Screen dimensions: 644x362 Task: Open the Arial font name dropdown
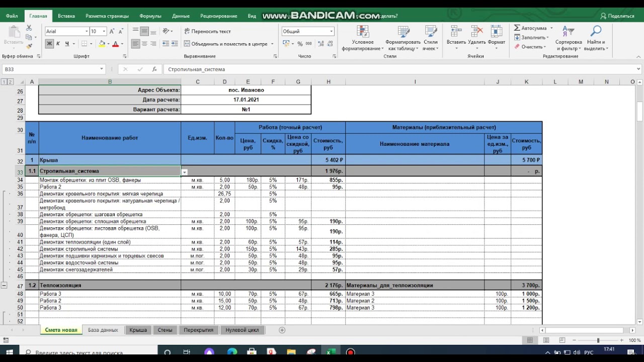point(86,31)
